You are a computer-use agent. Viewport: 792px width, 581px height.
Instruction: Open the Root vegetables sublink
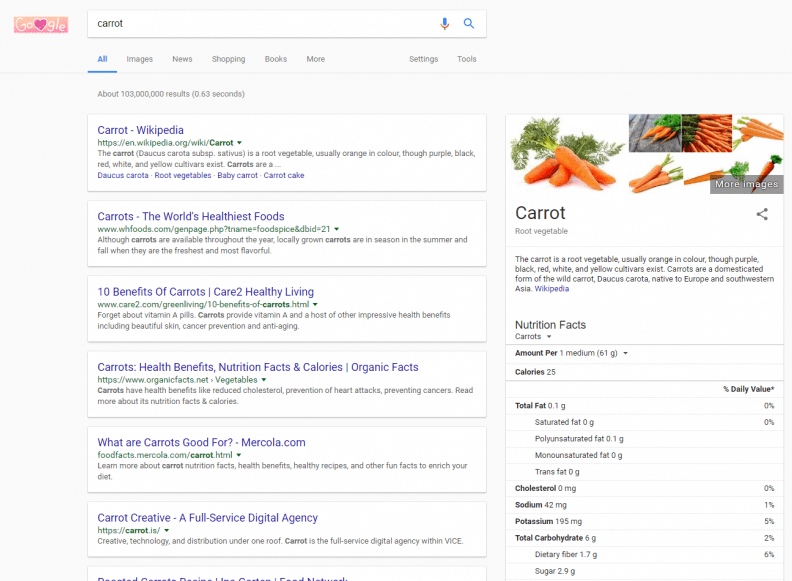(x=183, y=175)
